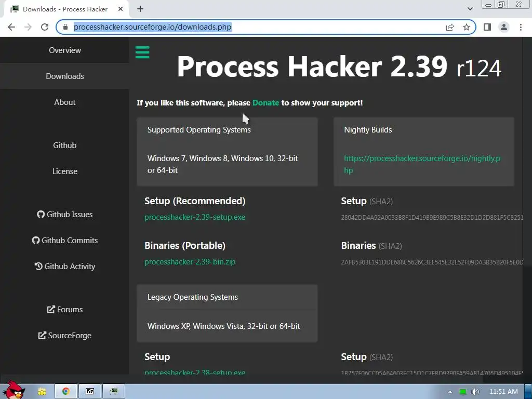This screenshot has width=532, height=399.
Task: Click the forward navigation arrow
Action: tap(28, 27)
